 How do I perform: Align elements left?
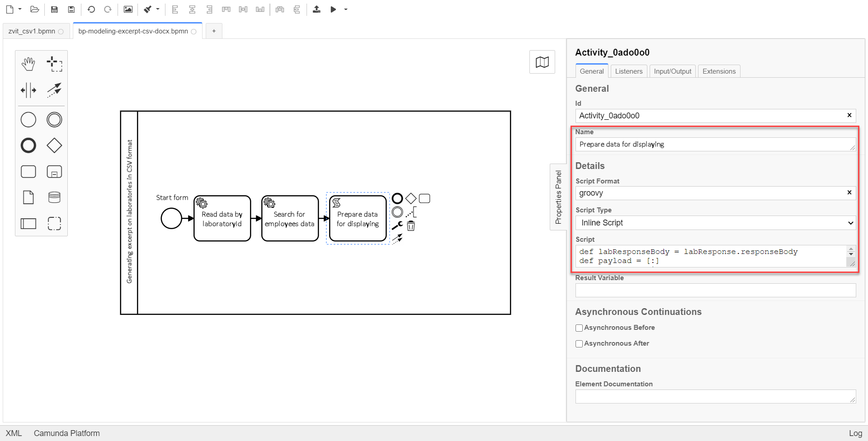pyautogui.click(x=175, y=9)
